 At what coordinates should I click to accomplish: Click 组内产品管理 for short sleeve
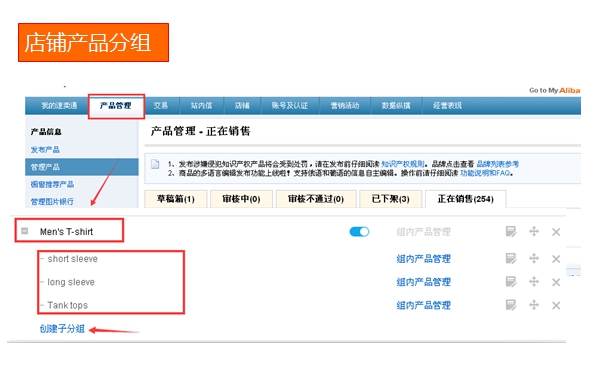[x=424, y=259]
